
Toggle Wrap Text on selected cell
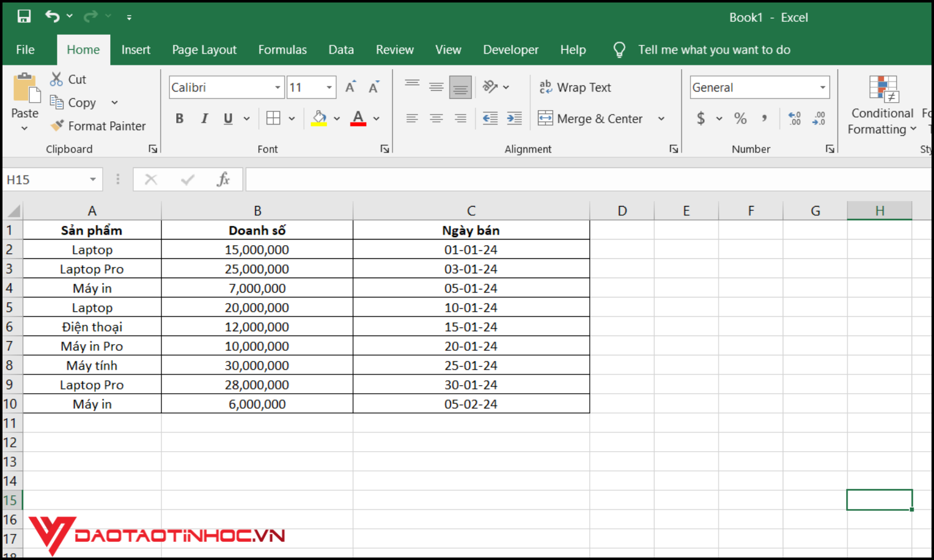click(x=575, y=87)
